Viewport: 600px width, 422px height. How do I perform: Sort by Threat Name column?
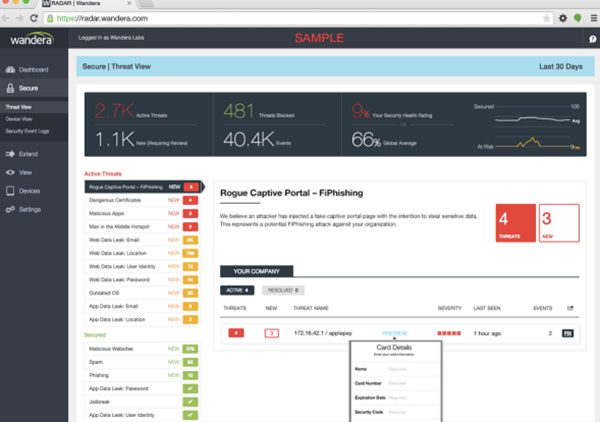coord(311,308)
